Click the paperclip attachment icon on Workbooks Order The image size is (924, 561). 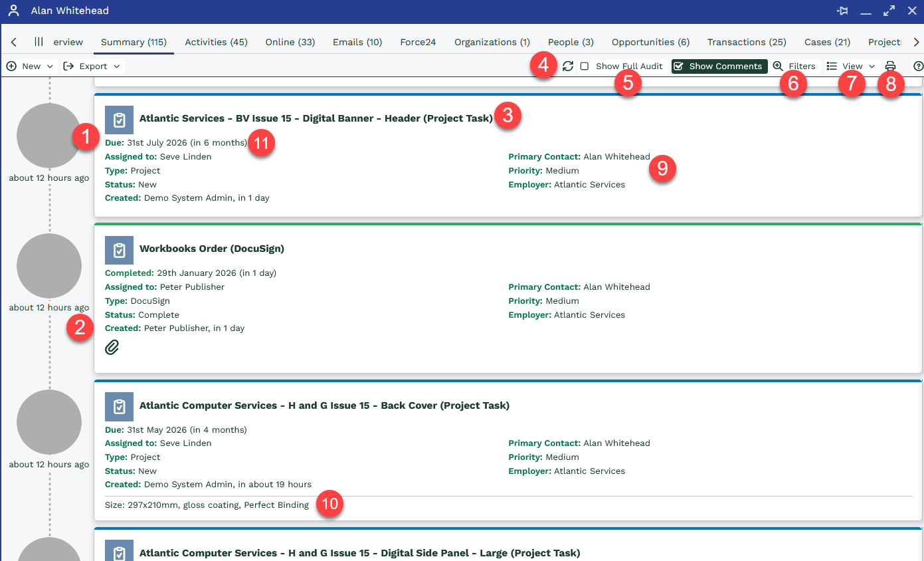(112, 347)
